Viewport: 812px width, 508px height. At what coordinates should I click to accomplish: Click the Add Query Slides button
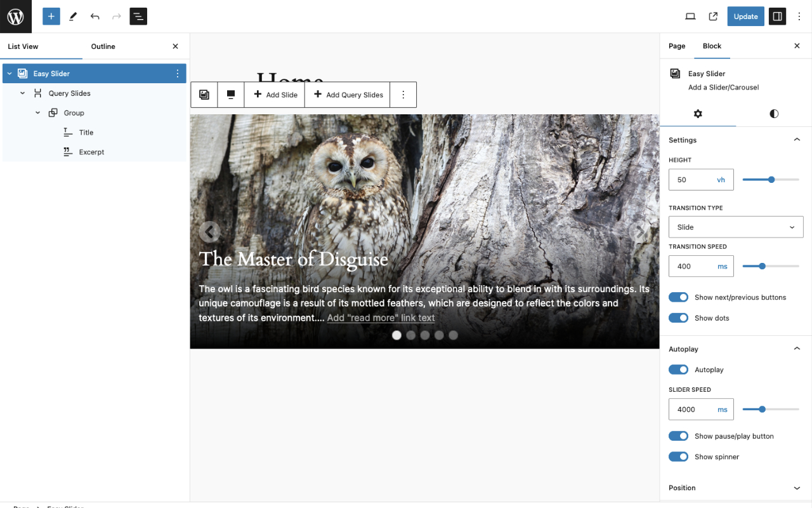(x=347, y=94)
